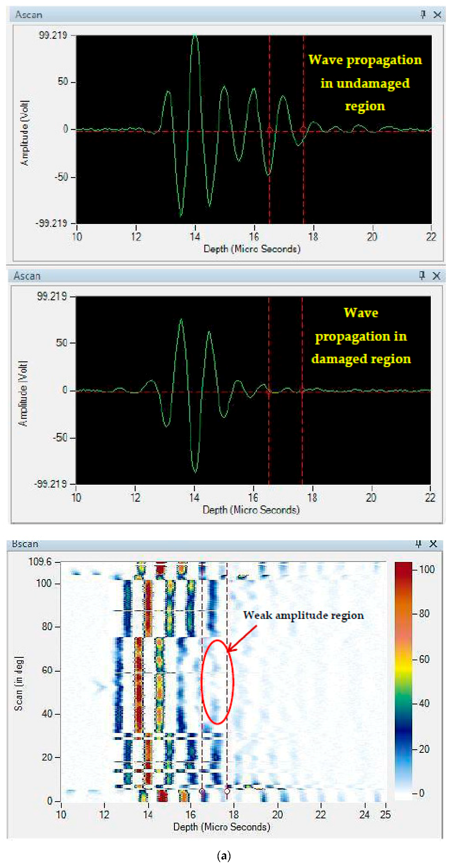Select the 'Weak amplitude region' annotation text
This screenshot has height=868, width=451.
click(x=303, y=615)
